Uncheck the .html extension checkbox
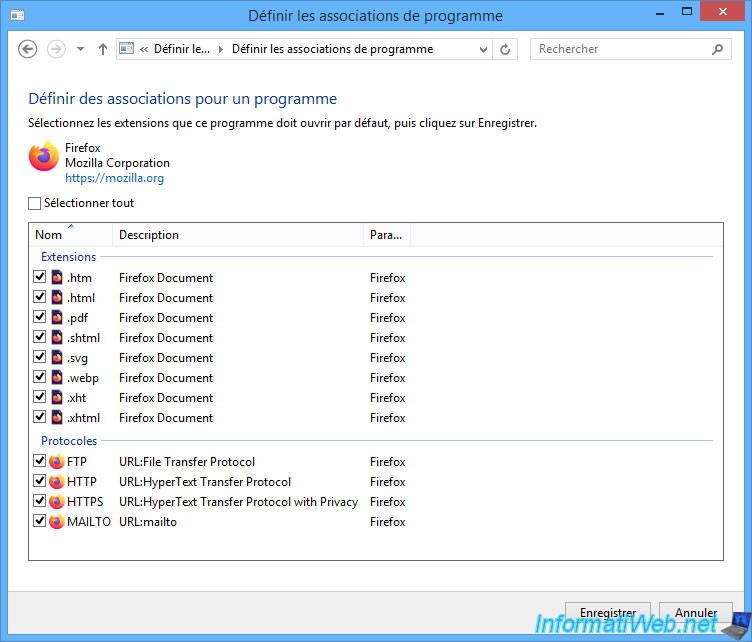Viewport: 752px width, 642px height. point(40,297)
